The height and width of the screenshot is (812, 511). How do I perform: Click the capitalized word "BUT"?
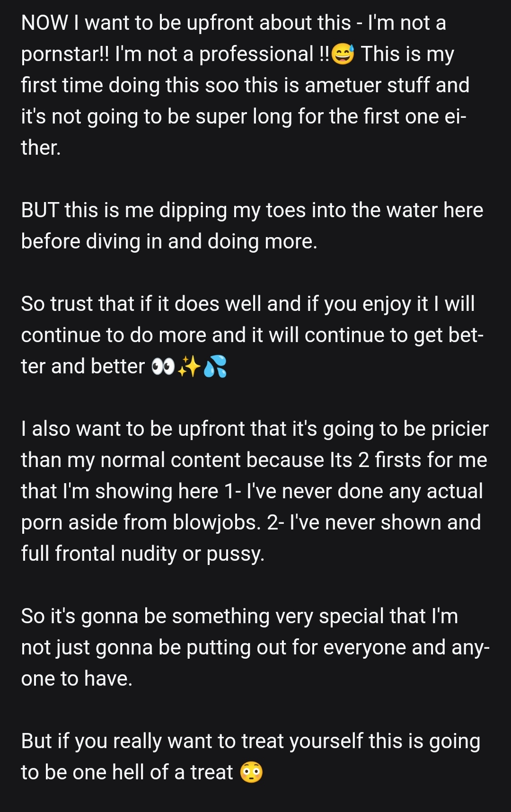coord(40,210)
